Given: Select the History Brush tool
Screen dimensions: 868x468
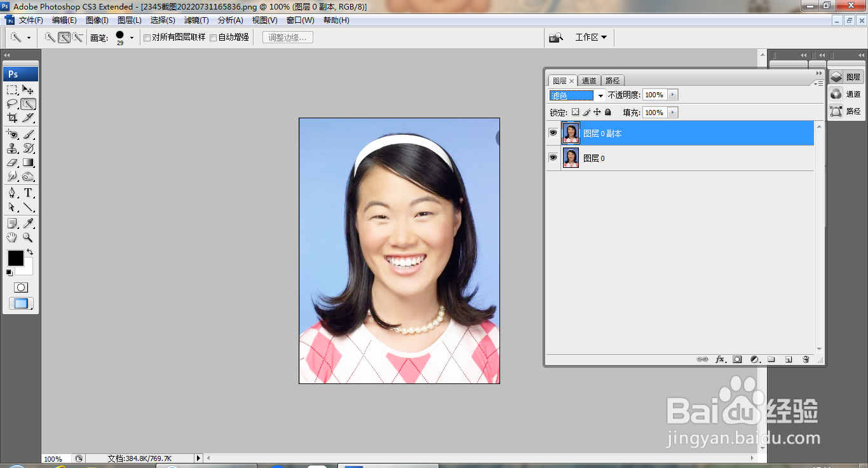Looking at the screenshot, I should [x=28, y=148].
